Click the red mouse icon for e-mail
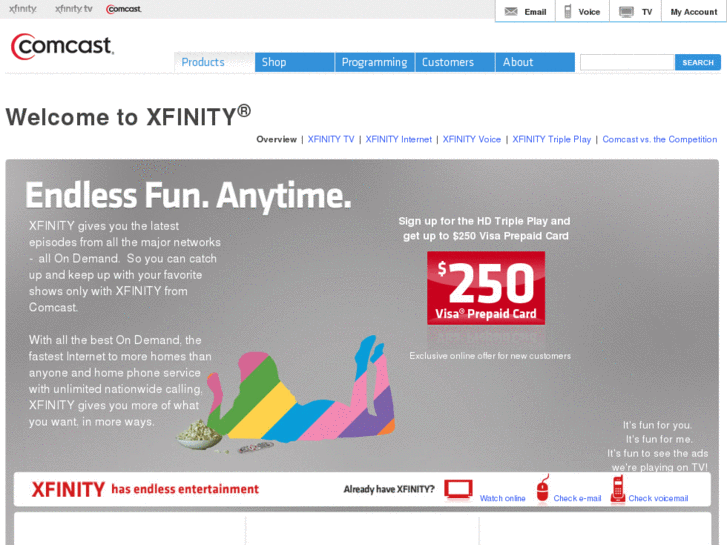This screenshot has width=727, height=545. (x=542, y=488)
